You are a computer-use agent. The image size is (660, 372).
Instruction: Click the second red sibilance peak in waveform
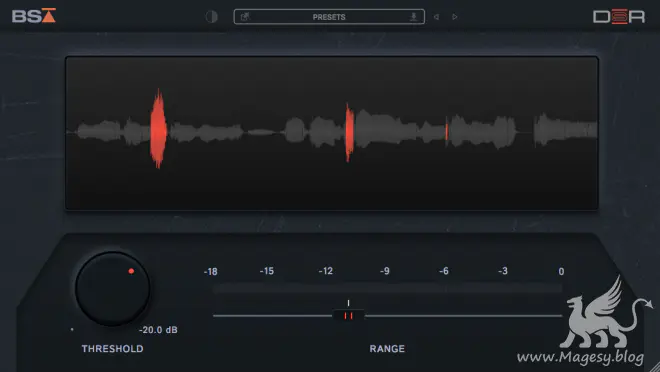349,132
